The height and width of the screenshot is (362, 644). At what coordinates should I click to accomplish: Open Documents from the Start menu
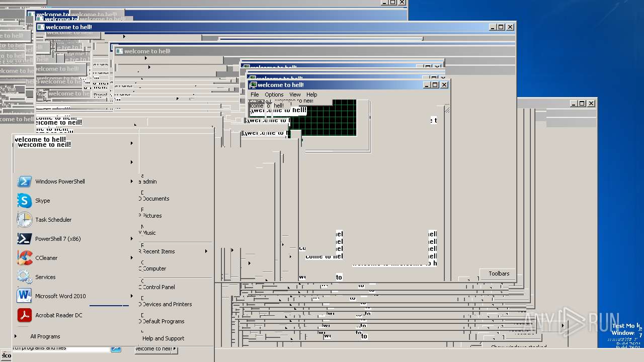point(155,199)
